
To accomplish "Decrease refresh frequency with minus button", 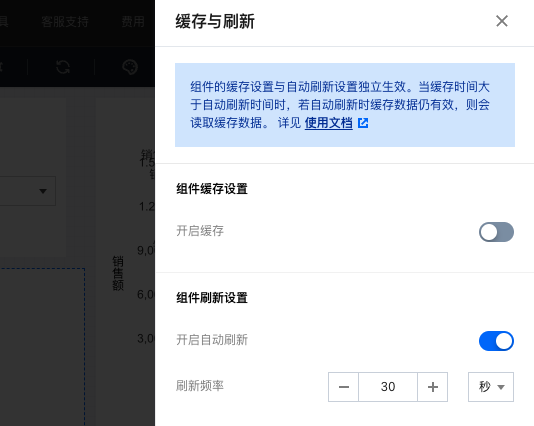I will click(343, 387).
